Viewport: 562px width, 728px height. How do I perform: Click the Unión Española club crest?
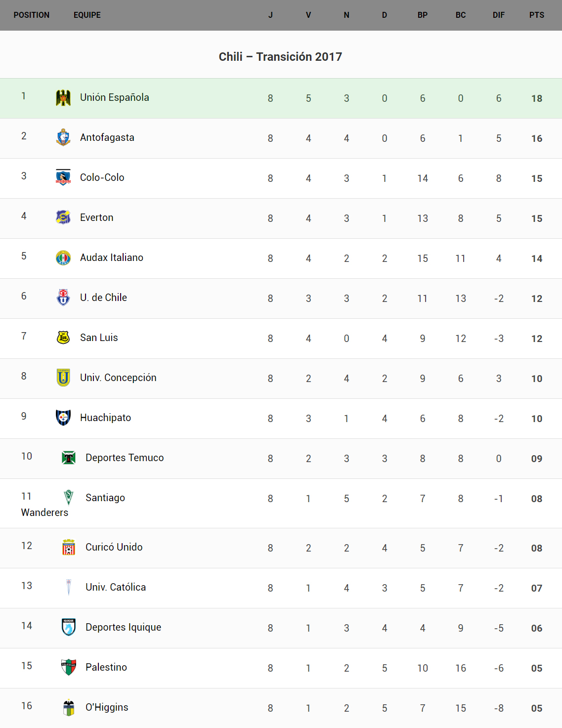[x=63, y=98]
